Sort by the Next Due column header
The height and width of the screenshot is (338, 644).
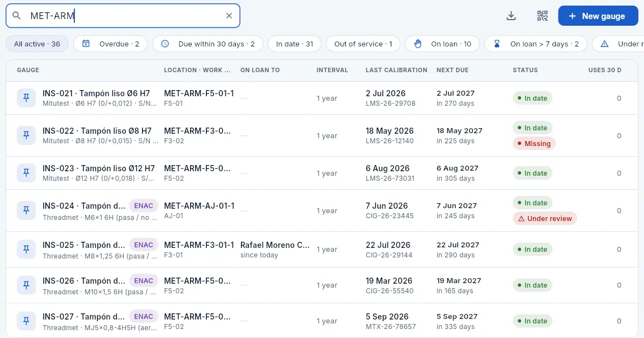453,70
